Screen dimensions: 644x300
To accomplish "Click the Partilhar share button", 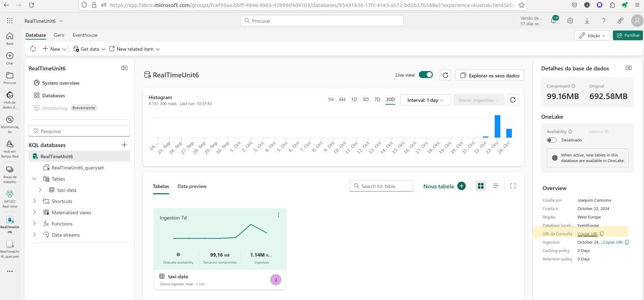I will [628, 35].
